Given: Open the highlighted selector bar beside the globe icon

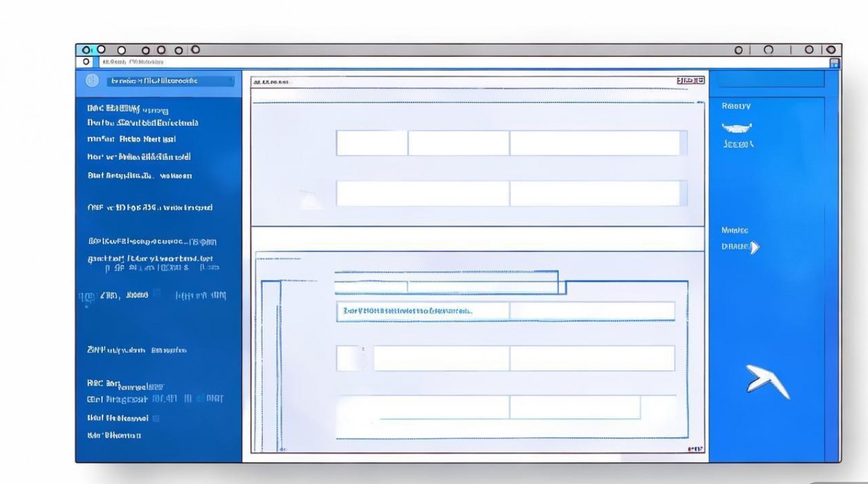Looking at the screenshot, I should click(x=170, y=81).
